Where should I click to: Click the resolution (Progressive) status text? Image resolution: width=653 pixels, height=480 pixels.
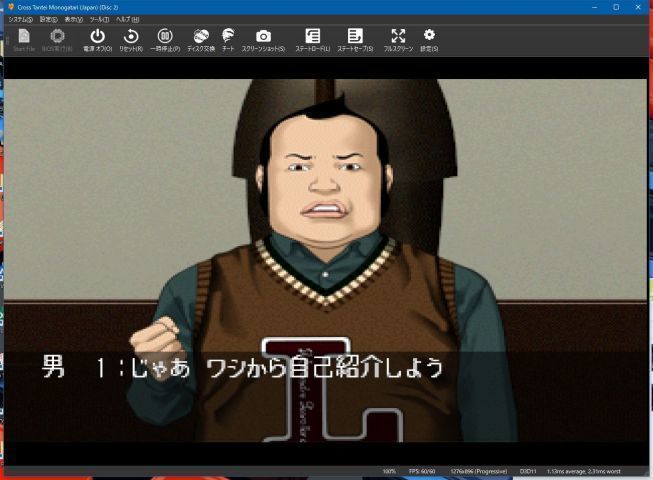coord(479,471)
